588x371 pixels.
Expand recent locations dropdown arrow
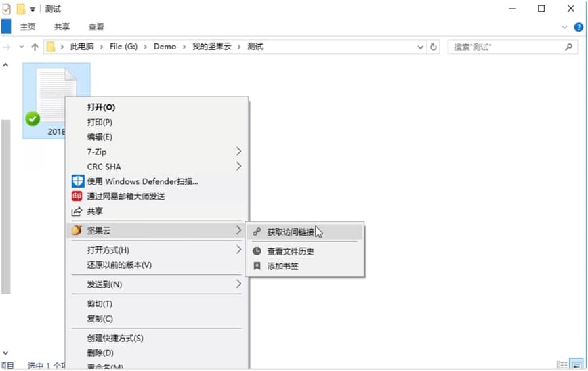tap(22, 47)
